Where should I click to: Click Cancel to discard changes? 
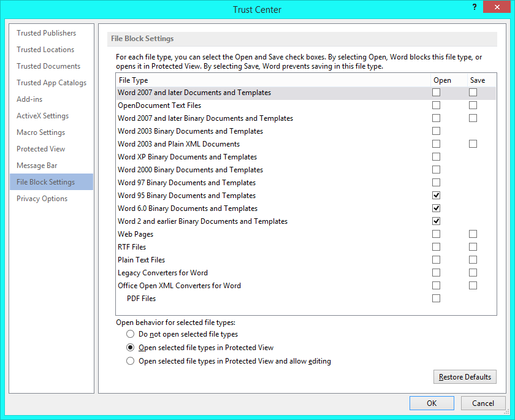pyautogui.click(x=483, y=403)
